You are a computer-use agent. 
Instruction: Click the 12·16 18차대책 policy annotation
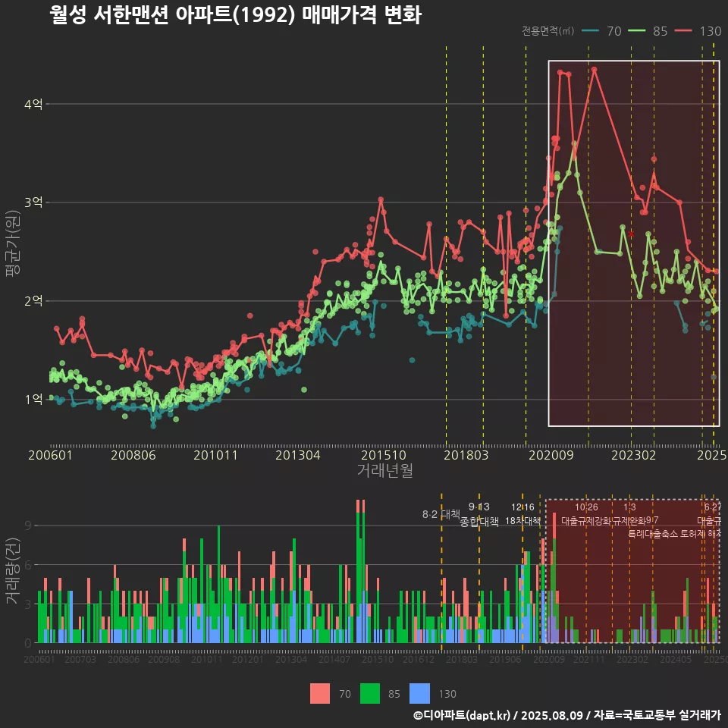point(522,514)
